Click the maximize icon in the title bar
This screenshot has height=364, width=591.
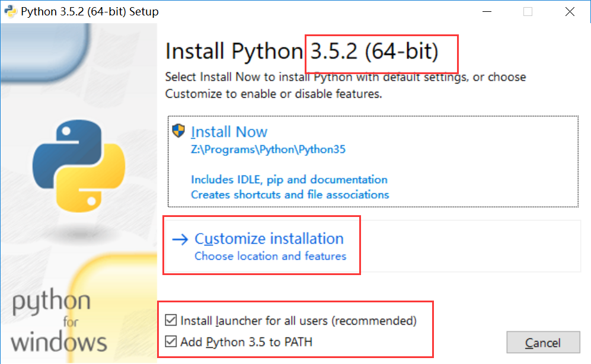point(528,11)
